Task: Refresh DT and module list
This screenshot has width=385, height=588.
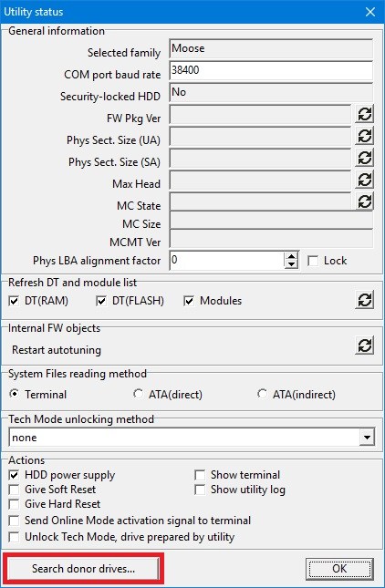Action: [x=364, y=300]
